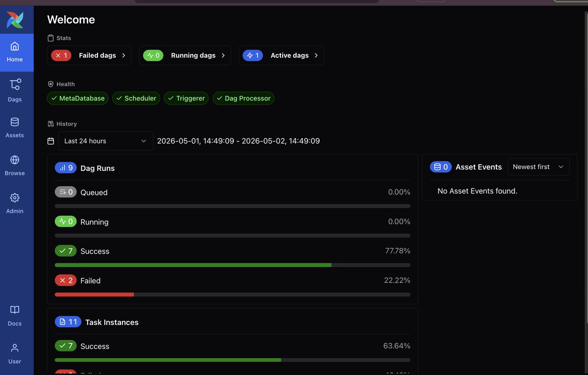This screenshot has height=375, width=588.
Task: Click the Task Instances count badge 11
Action: click(68, 322)
